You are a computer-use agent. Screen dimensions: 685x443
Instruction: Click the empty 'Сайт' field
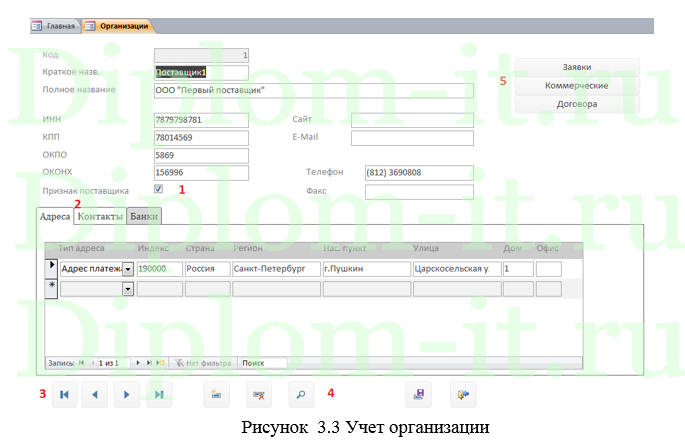[x=412, y=120]
